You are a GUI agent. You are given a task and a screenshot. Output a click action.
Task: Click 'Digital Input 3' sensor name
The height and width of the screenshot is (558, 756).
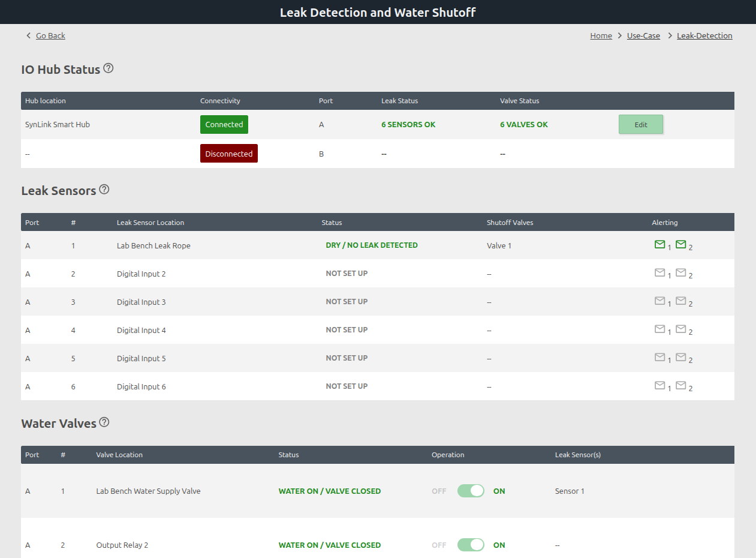(x=141, y=302)
